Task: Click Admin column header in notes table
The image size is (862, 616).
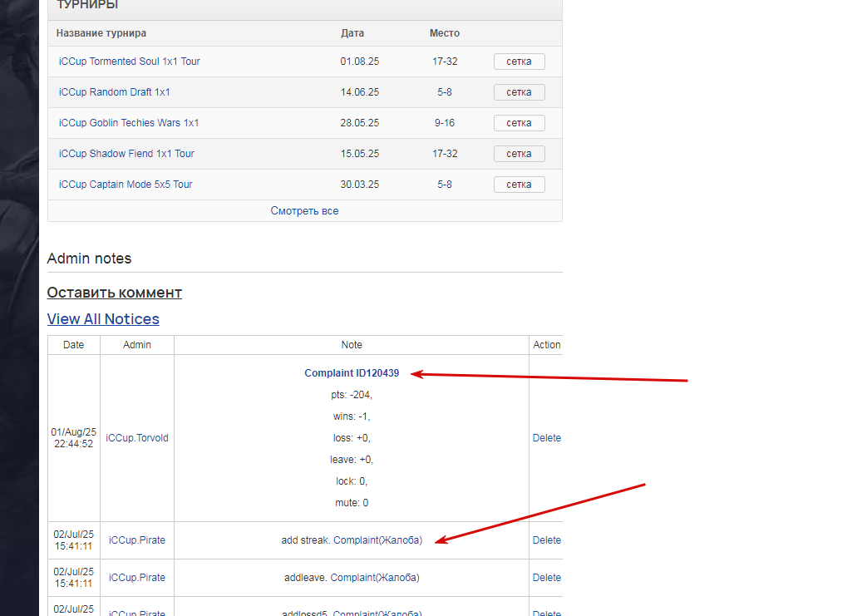Action: [x=137, y=345]
